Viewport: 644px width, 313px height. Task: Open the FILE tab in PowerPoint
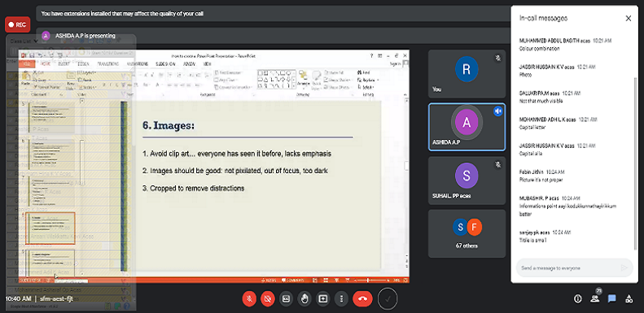click(x=27, y=64)
